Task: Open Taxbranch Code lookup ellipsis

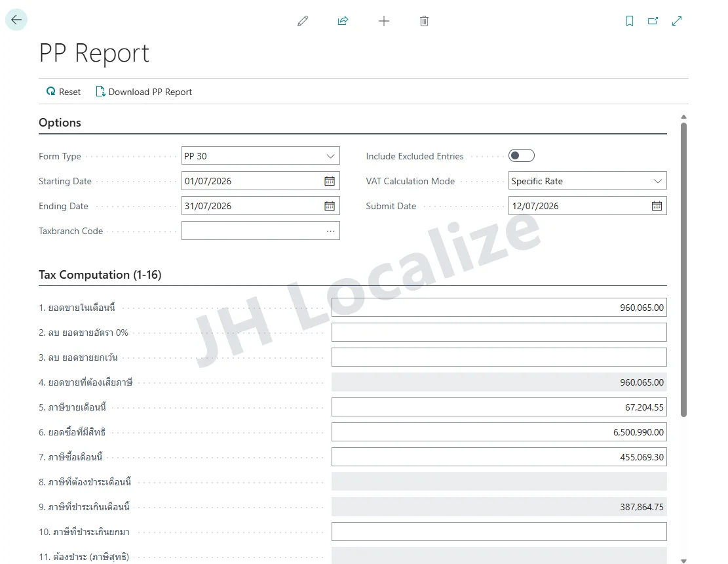Action: (x=330, y=231)
